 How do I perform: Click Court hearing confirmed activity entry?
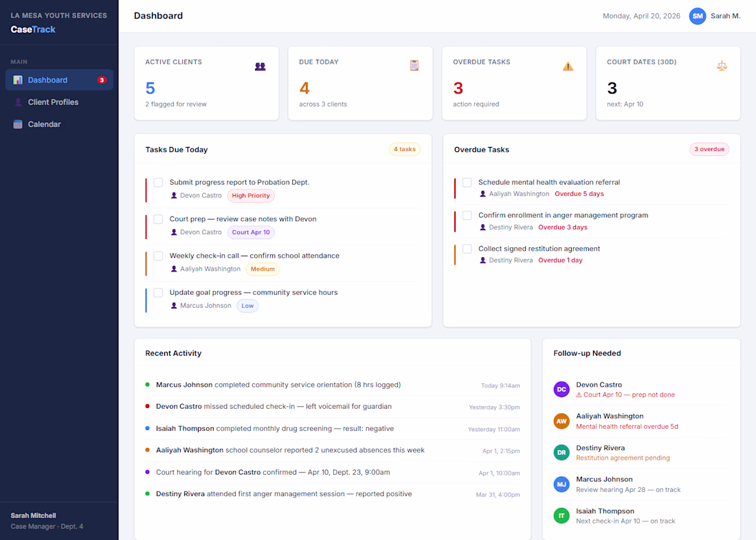[333, 473]
